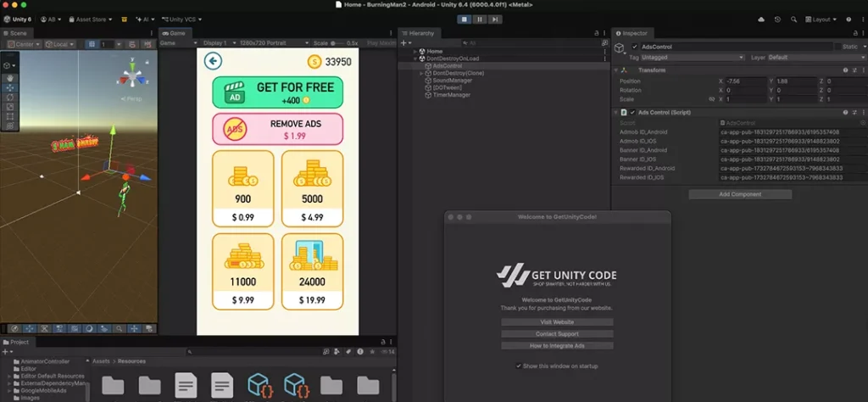Toggle Persp projection label in Scene

coord(131,99)
